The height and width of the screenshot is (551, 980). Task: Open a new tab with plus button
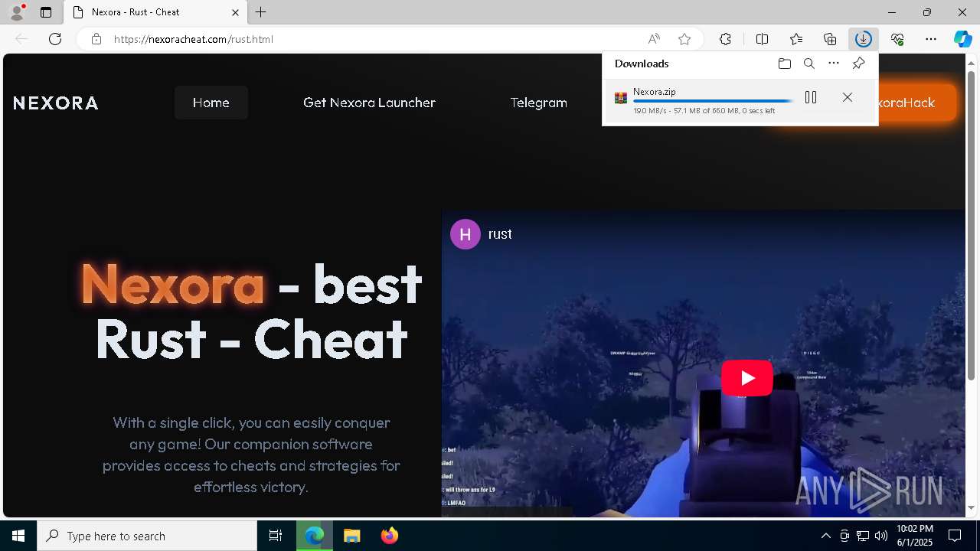pos(261,12)
